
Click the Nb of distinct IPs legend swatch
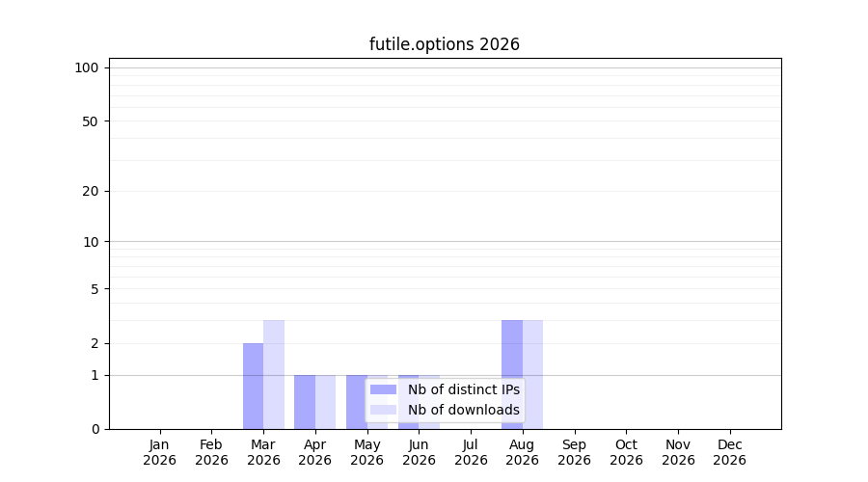point(383,389)
